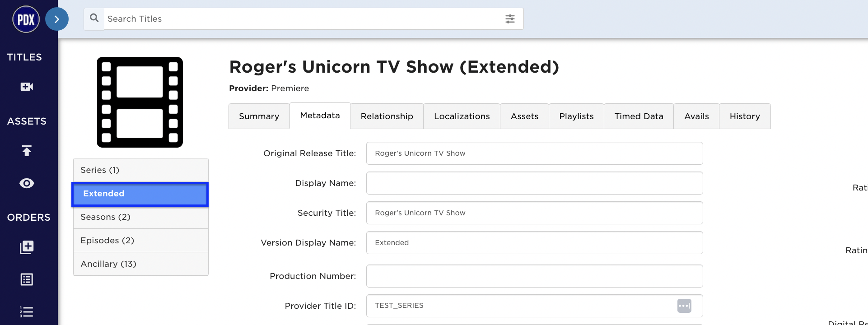The height and width of the screenshot is (325, 868).
Task: Click the ORDERS sidebar heading
Action: (29, 218)
